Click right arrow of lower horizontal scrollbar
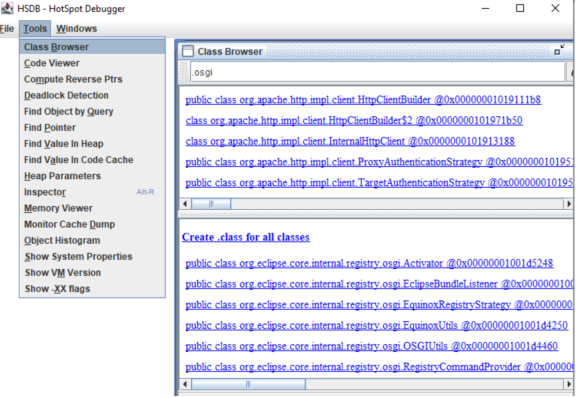576x397 pixels. click(x=569, y=384)
